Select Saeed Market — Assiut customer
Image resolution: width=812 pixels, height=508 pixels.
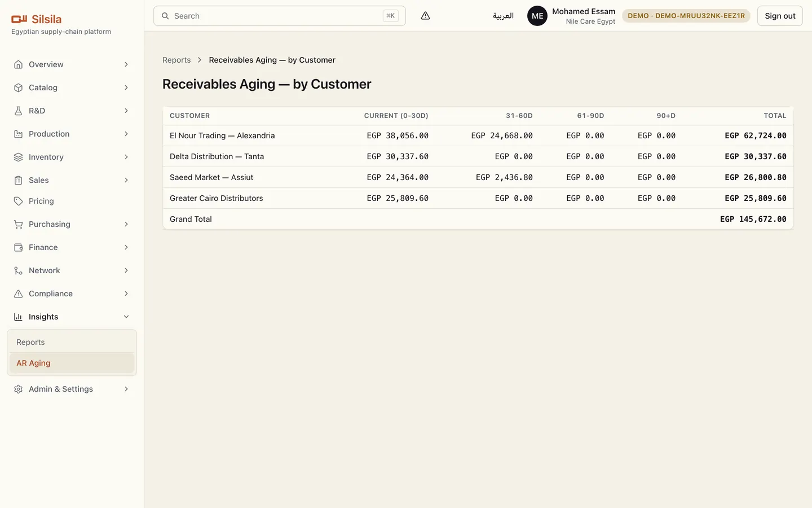211,177
